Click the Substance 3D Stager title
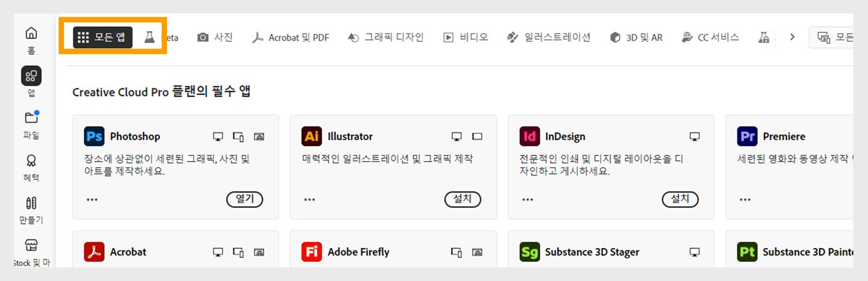The height and width of the screenshot is (281, 868). click(592, 252)
